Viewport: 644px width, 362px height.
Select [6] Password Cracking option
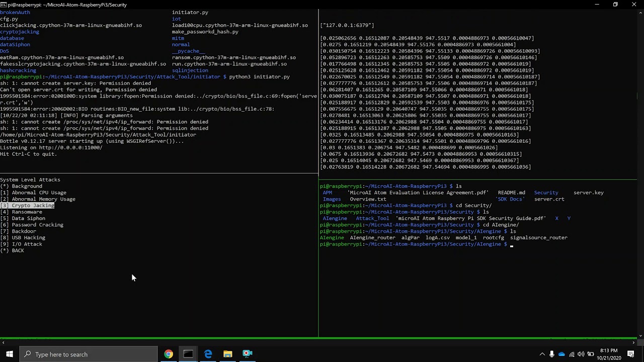tap(32, 225)
